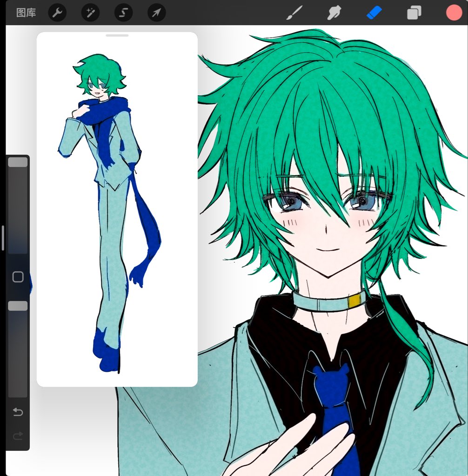
Task: Click the reference window grab handle
Action: pyautogui.click(x=117, y=35)
